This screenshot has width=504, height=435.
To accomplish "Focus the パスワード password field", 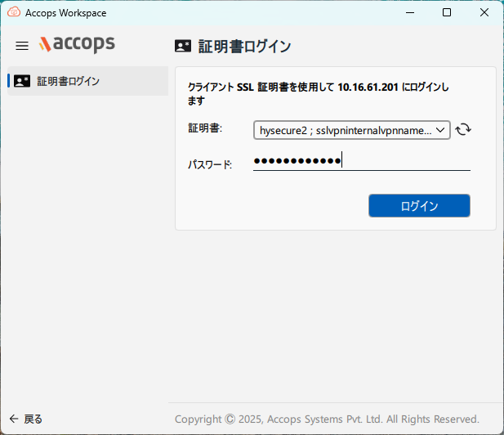I will pyautogui.click(x=362, y=161).
